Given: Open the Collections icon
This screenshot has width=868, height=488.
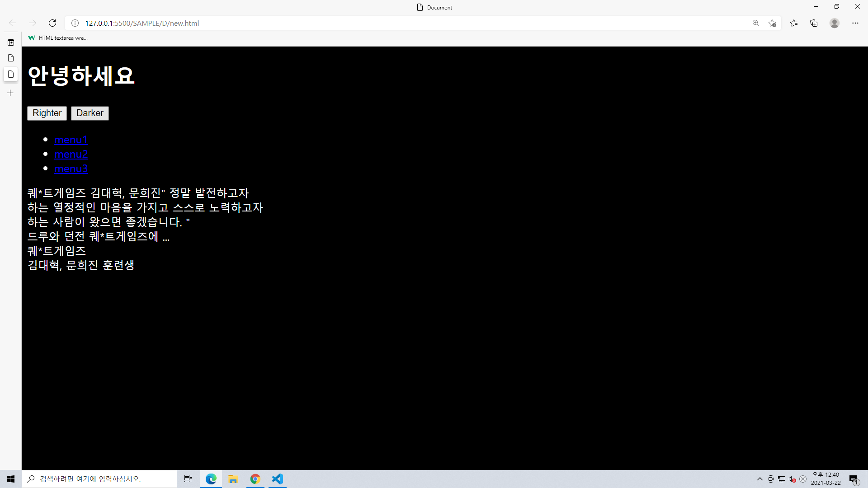Looking at the screenshot, I should [814, 23].
